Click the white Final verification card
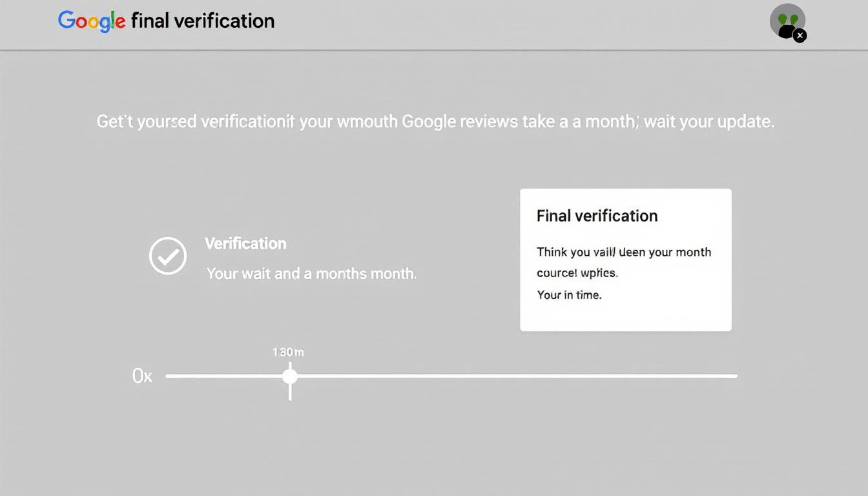The image size is (868, 496). tap(625, 260)
